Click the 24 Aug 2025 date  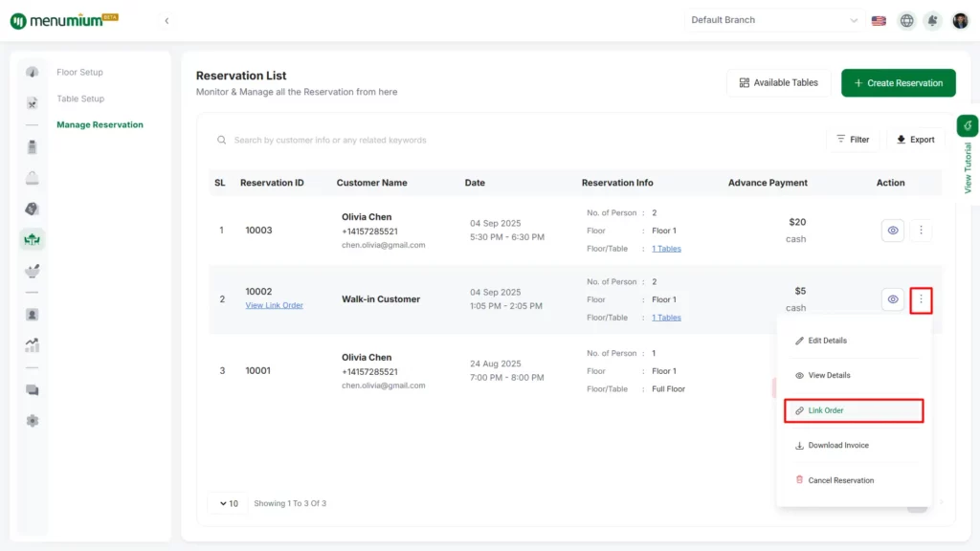pos(496,364)
